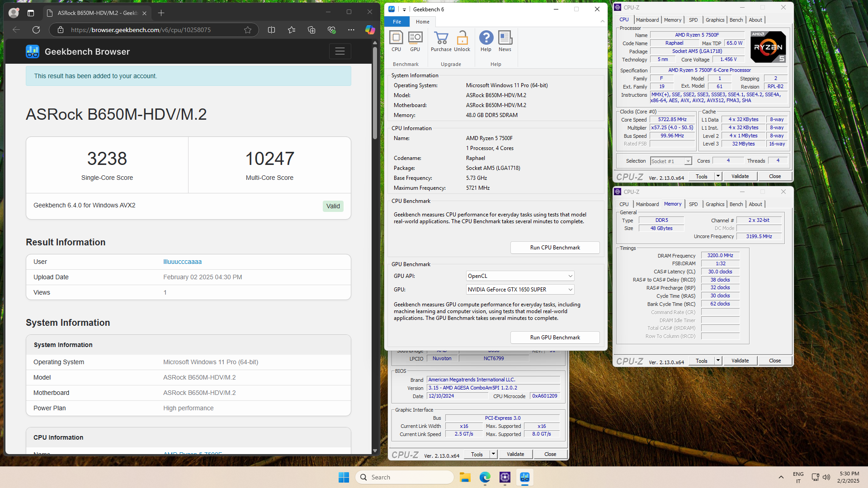868x488 pixels.
Task: Click Tools button in Mainboard CPU-Z window
Action: tap(476, 454)
